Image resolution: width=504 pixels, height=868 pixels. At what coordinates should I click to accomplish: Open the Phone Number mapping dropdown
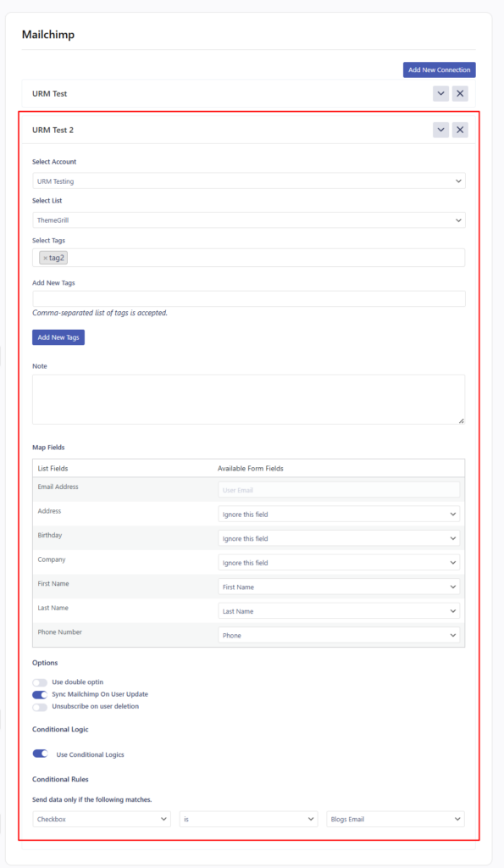pos(339,636)
